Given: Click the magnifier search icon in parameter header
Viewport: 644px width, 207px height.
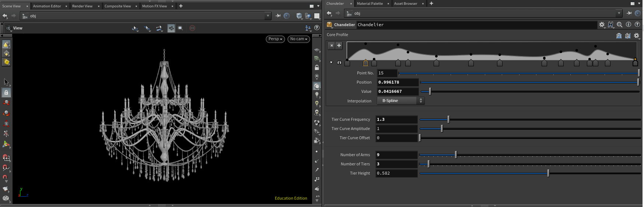Looking at the screenshot, I should [x=620, y=25].
